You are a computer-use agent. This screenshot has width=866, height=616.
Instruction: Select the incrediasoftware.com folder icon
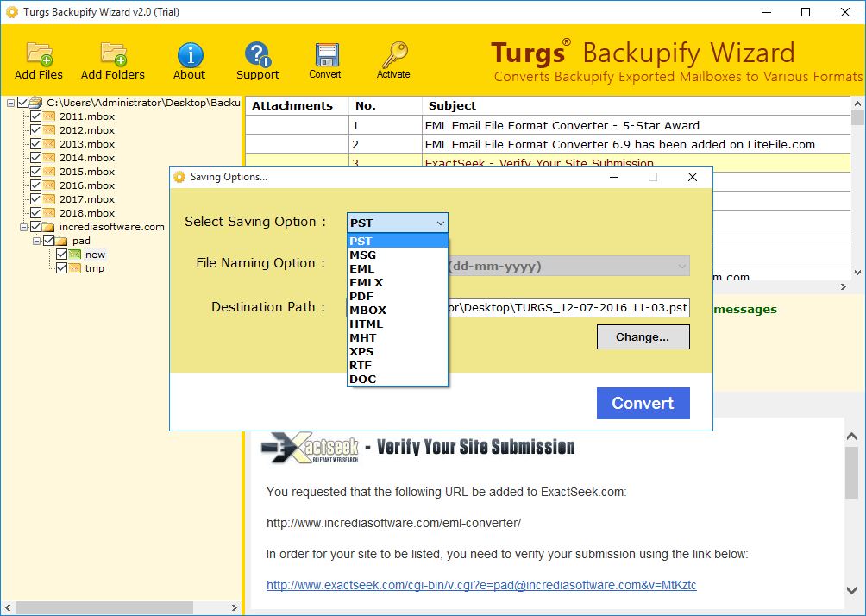coord(50,227)
